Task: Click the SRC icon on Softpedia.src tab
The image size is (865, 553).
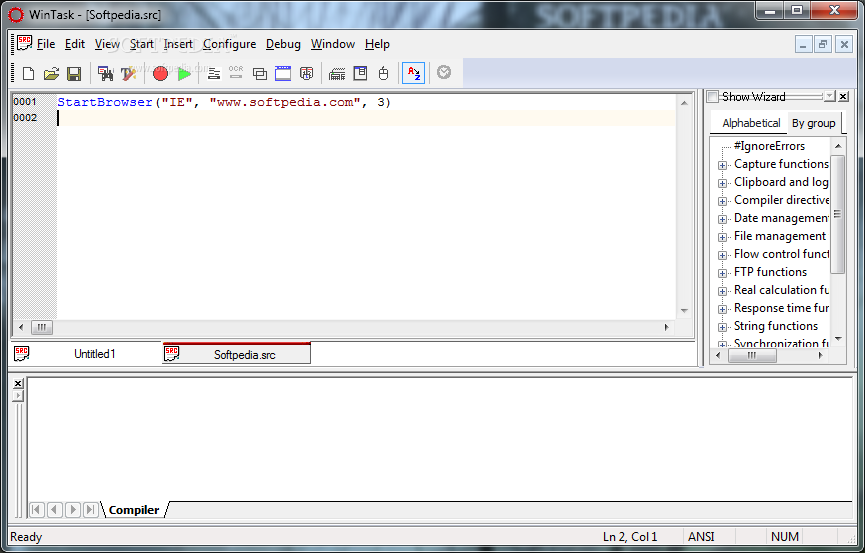Action: (x=172, y=354)
